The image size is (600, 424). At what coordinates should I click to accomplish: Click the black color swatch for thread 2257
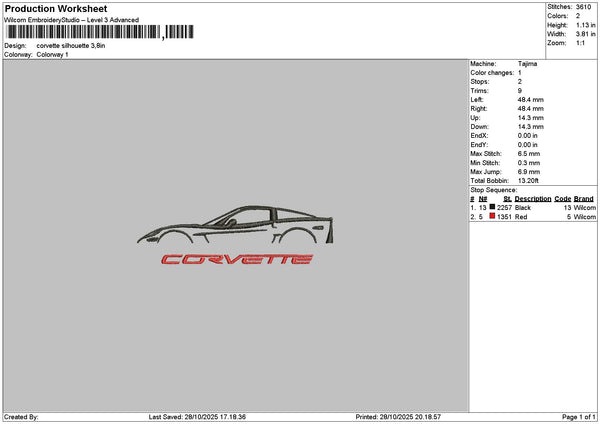point(492,207)
